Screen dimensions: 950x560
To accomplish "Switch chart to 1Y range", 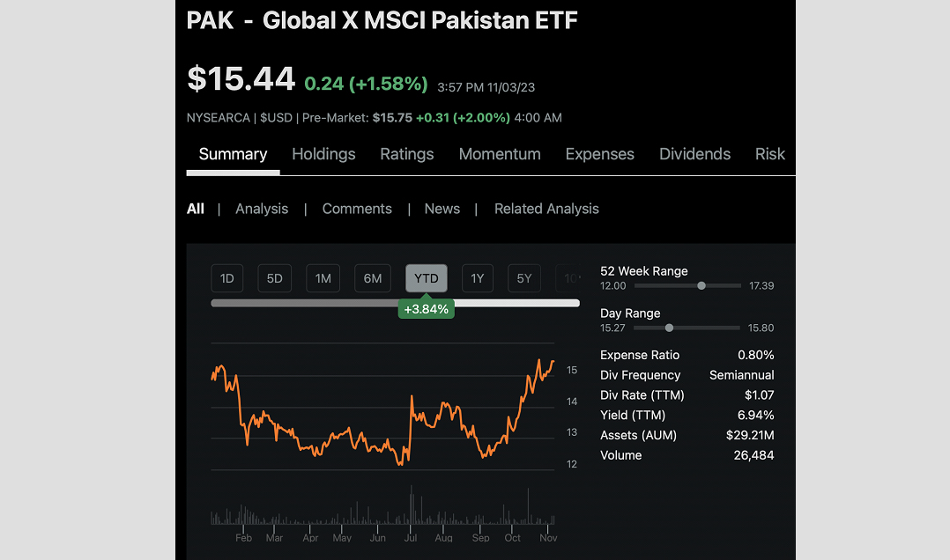I will coord(477,278).
